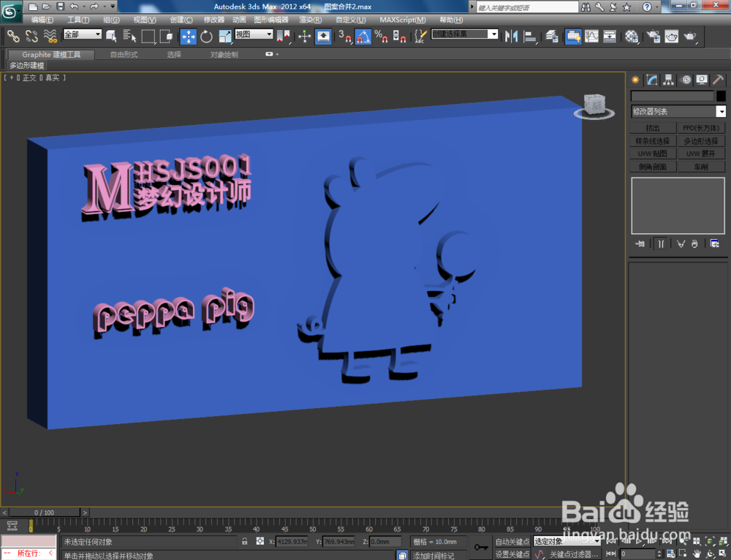Choose the Rectangular Selection Region tool
Image resolution: width=731 pixels, height=560 pixels.
pos(148,36)
